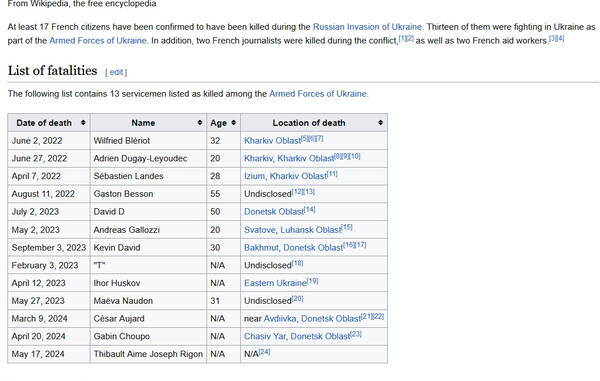Select the name Adrien Dugay-Leyoudec
The height and width of the screenshot is (381, 600).
(140, 158)
